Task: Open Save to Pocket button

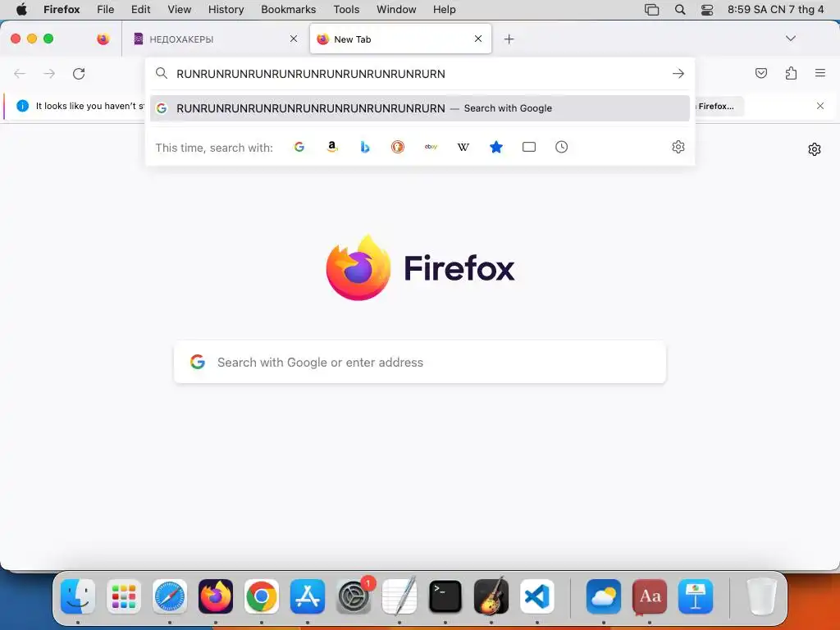Action: pyautogui.click(x=761, y=73)
